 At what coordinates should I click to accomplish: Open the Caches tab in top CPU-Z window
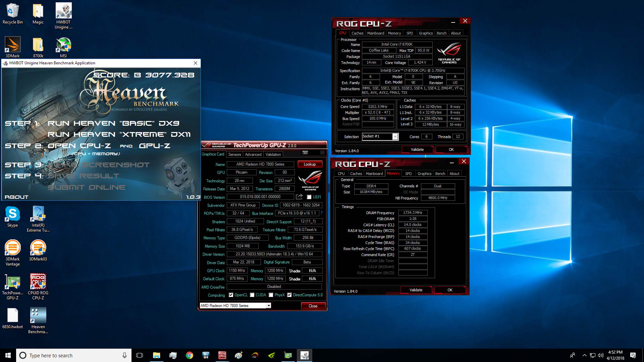click(x=357, y=33)
